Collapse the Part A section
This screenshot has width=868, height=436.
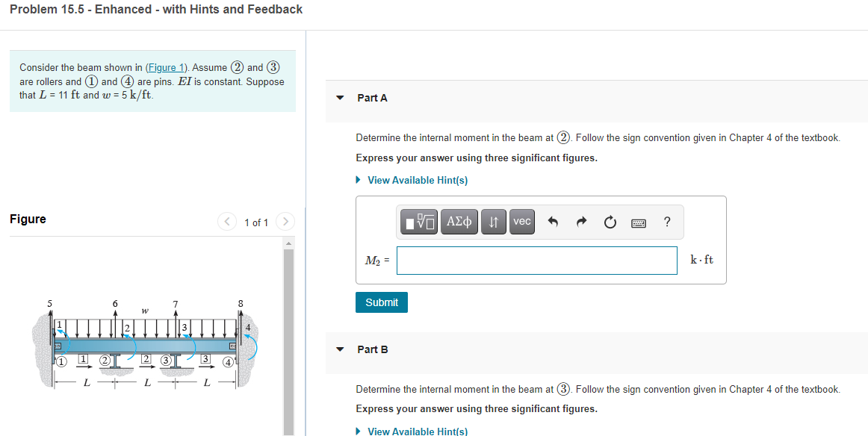coord(340,97)
